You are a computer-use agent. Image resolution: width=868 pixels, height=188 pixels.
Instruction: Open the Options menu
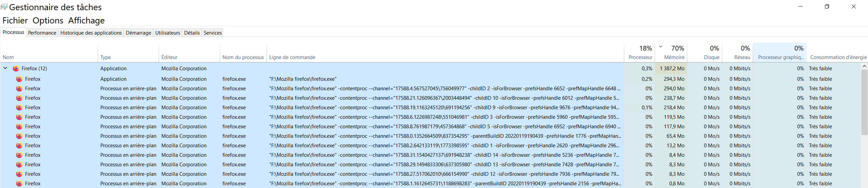point(48,21)
